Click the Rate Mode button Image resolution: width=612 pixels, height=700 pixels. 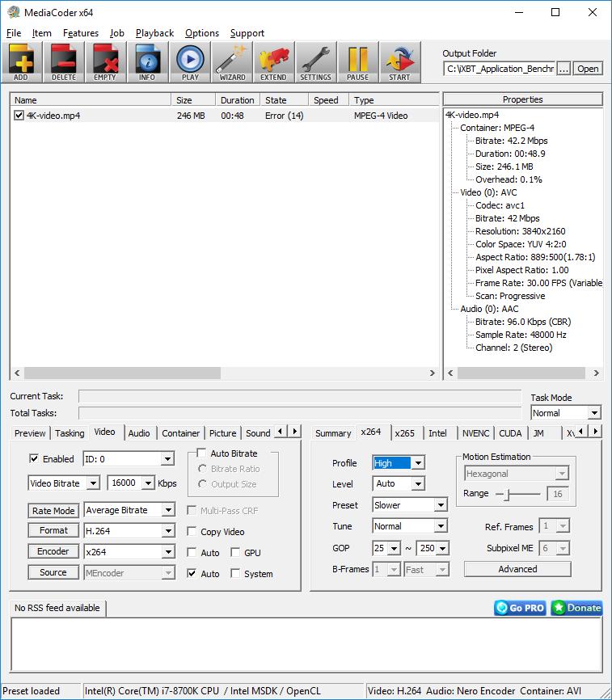click(x=53, y=510)
